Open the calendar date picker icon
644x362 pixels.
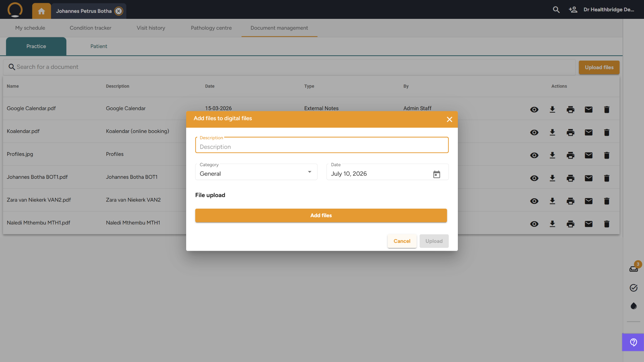click(436, 174)
